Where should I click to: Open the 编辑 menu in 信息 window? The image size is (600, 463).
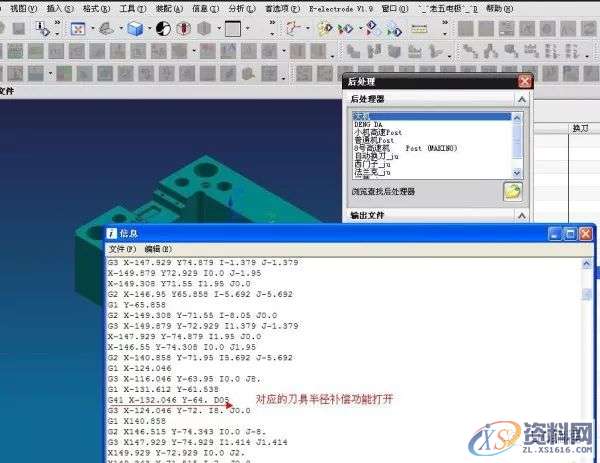pos(158,248)
